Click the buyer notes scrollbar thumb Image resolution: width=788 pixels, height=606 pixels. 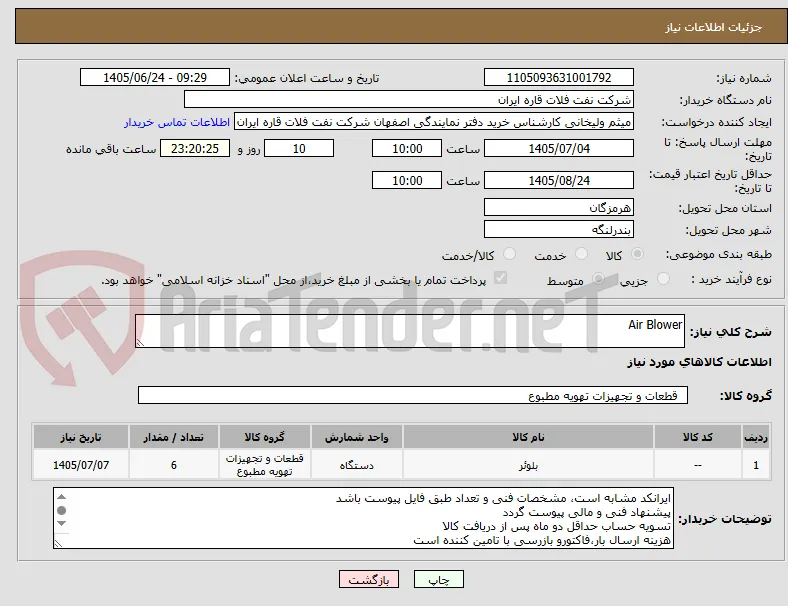61,511
